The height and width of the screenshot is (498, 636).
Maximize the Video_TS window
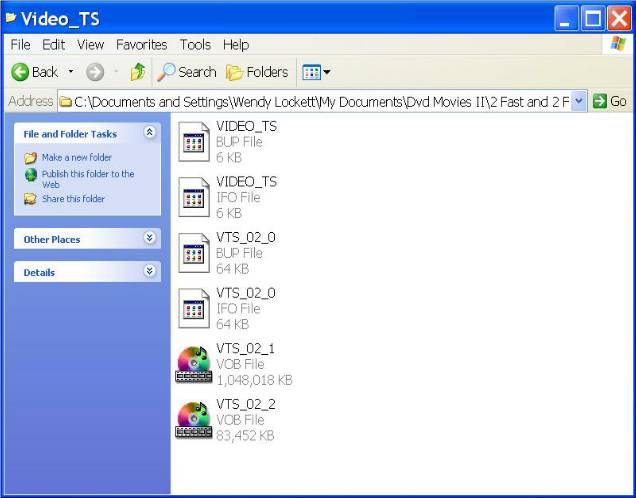click(593, 18)
